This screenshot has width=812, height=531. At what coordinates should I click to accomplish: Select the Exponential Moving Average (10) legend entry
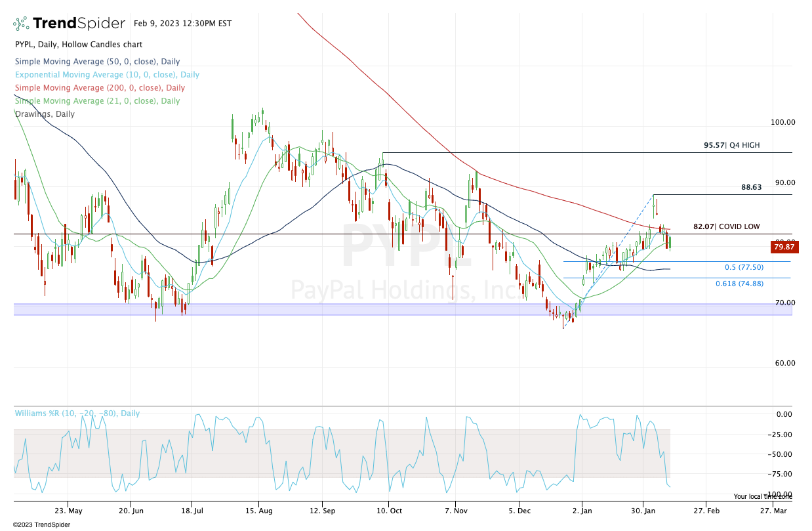point(107,75)
